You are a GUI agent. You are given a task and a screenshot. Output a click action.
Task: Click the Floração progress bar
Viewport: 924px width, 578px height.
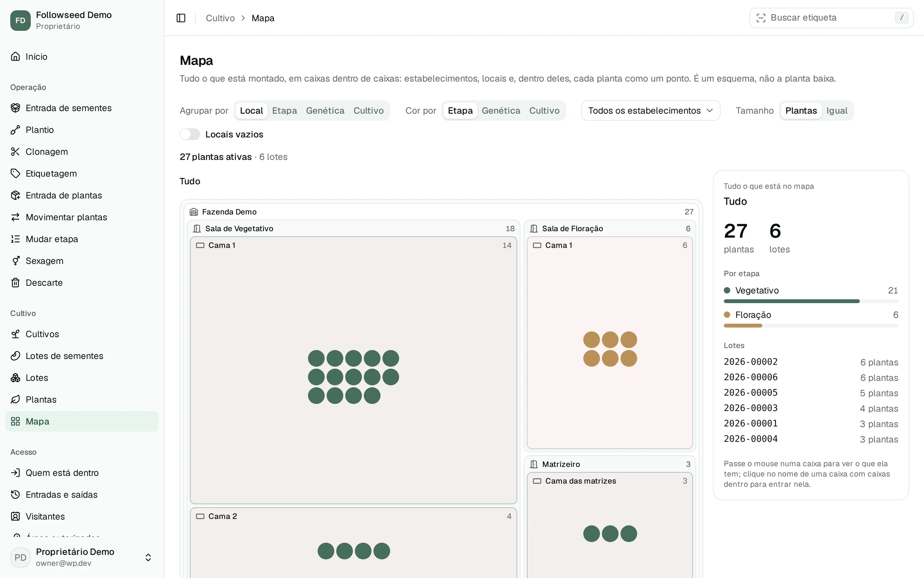(811, 326)
